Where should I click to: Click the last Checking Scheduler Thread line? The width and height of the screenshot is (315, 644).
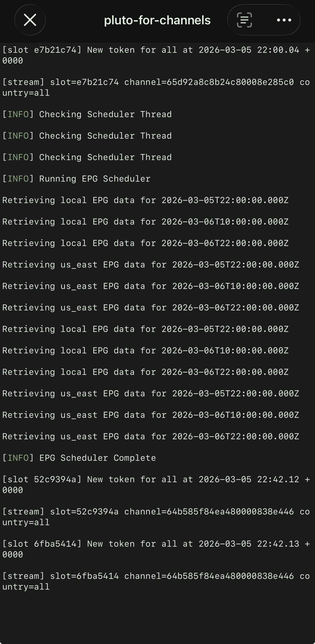point(87,157)
